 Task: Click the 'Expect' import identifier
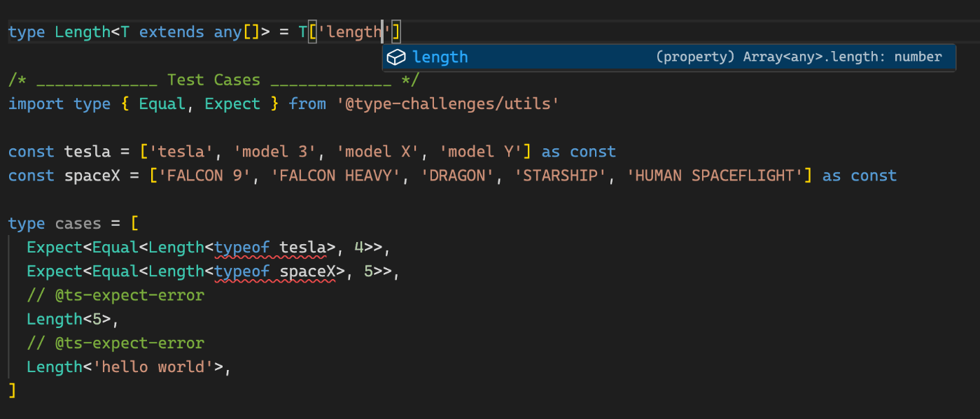(x=232, y=104)
